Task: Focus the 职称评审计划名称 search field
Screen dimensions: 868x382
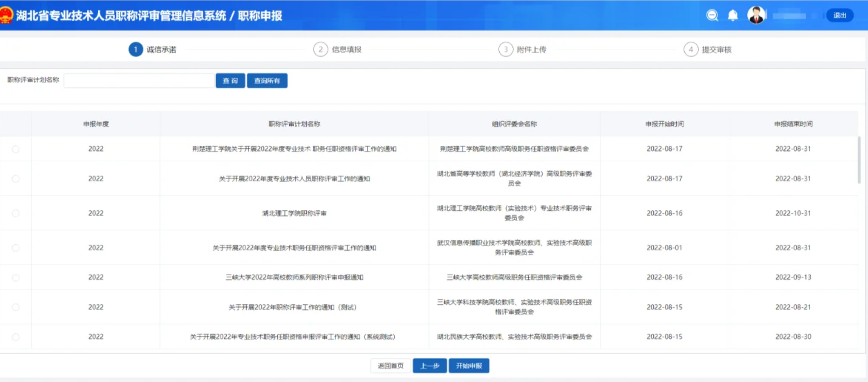Action: 139,81
